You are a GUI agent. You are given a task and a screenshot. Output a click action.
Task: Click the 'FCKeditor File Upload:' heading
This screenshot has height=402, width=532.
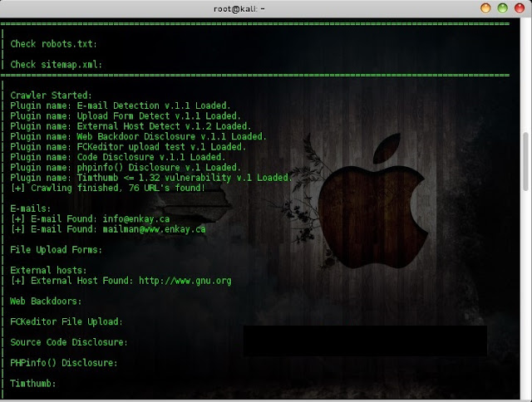coord(66,321)
